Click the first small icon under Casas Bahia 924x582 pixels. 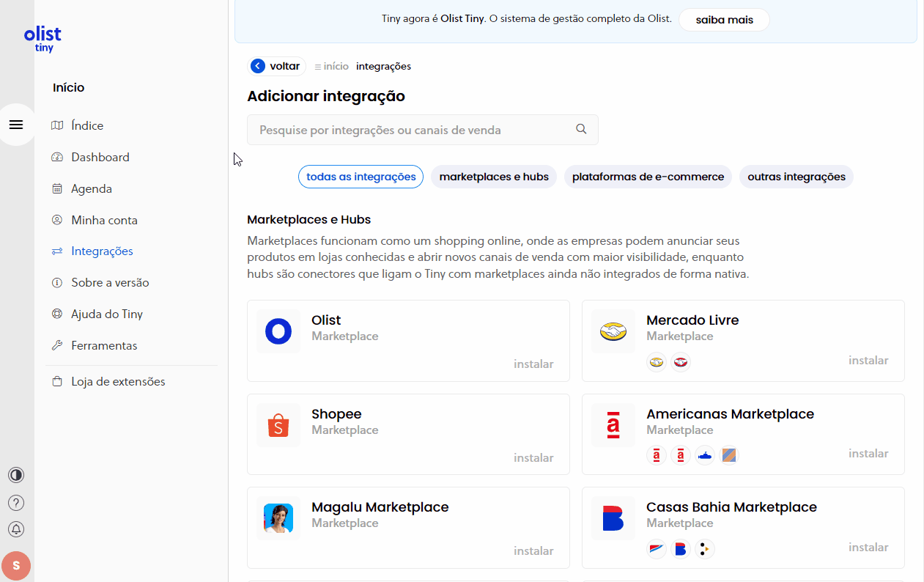coord(657,548)
